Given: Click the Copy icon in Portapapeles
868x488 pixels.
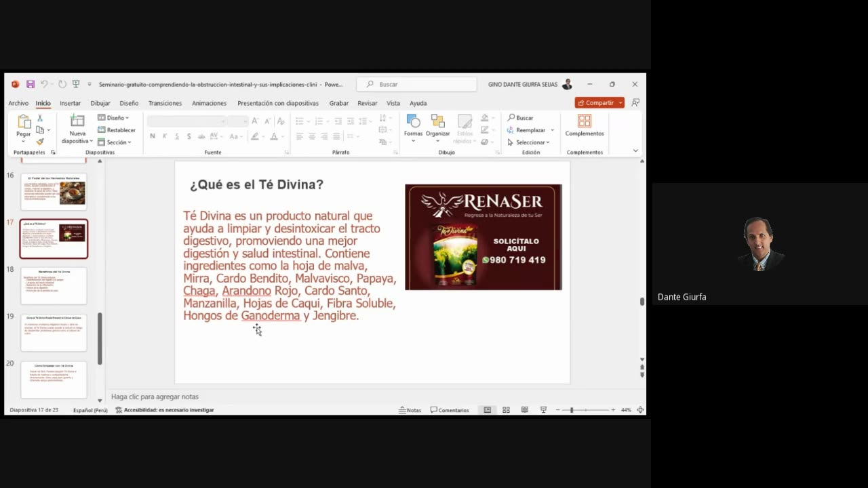Looking at the screenshot, I should pos(40,129).
